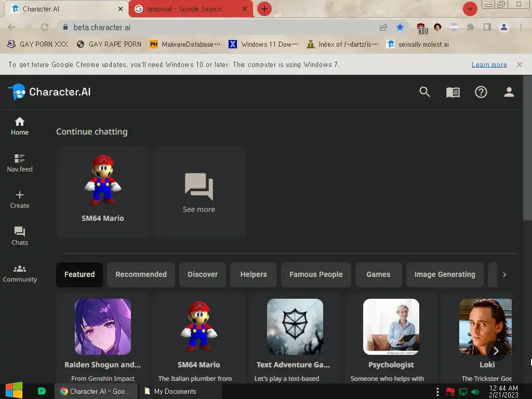532x399 pixels.
Task: Select the Image Generating category tab
Action: [445, 274]
